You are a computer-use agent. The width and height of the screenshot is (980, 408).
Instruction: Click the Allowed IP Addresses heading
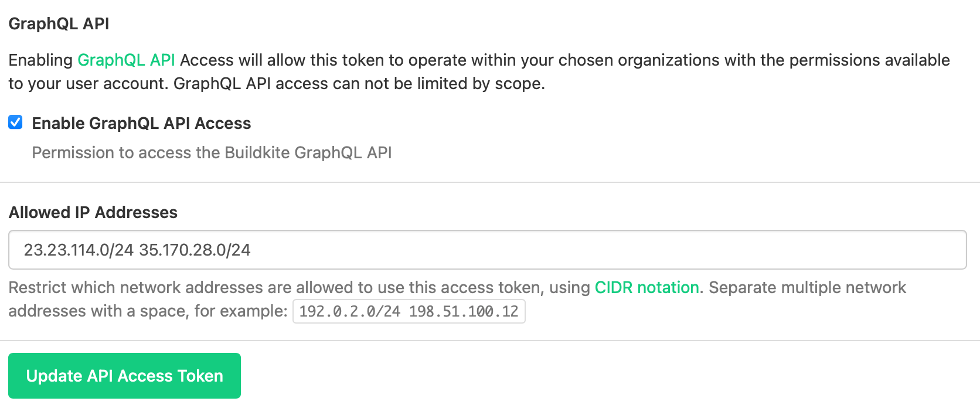click(93, 212)
